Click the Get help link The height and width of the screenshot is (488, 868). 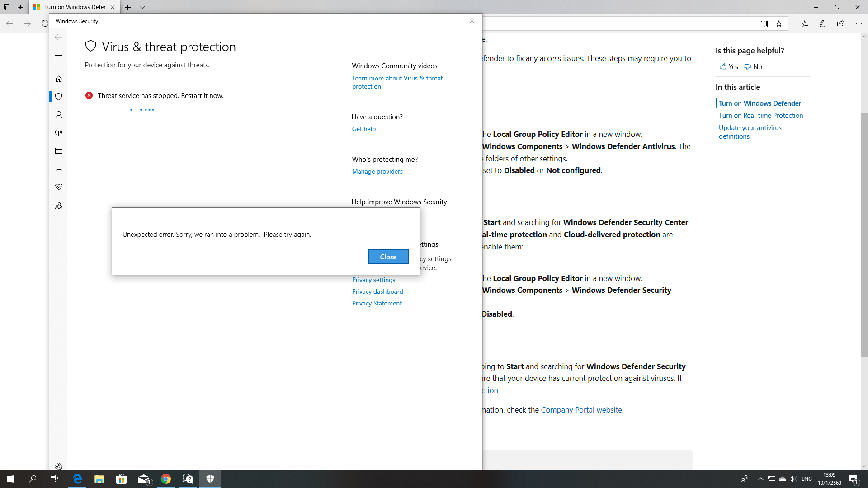point(364,129)
